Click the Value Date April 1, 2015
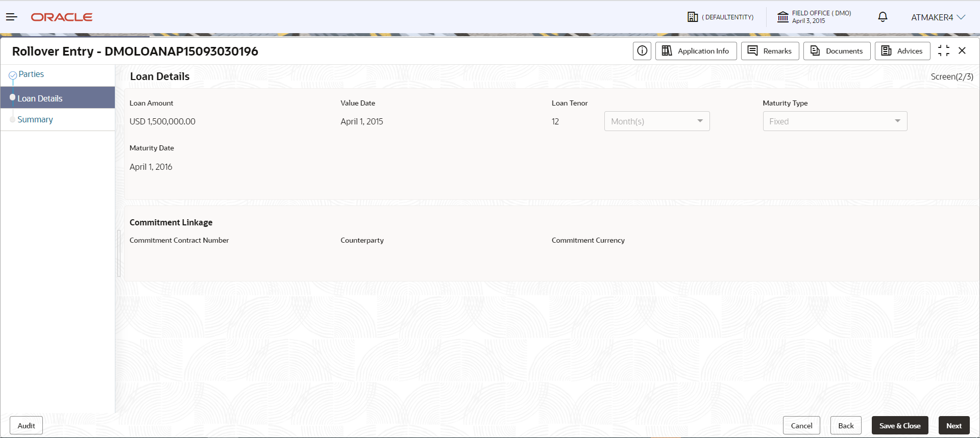The width and height of the screenshot is (980, 438). tap(362, 121)
